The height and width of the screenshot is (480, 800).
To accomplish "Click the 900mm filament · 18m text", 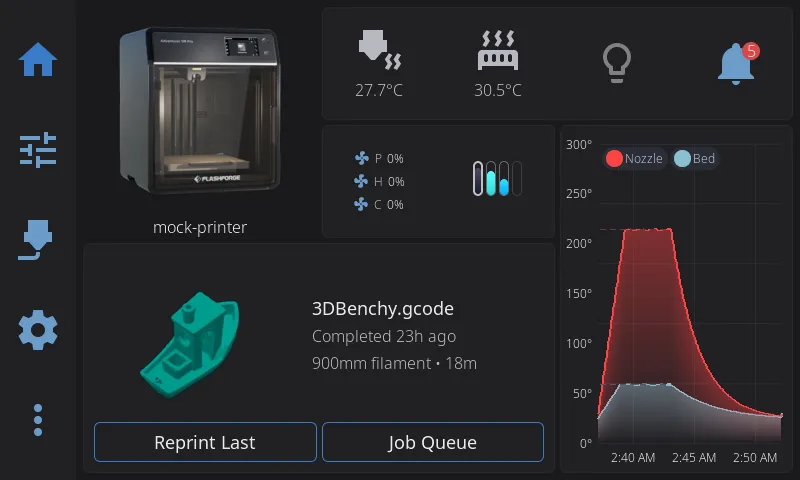I will (x=394, y=363).
